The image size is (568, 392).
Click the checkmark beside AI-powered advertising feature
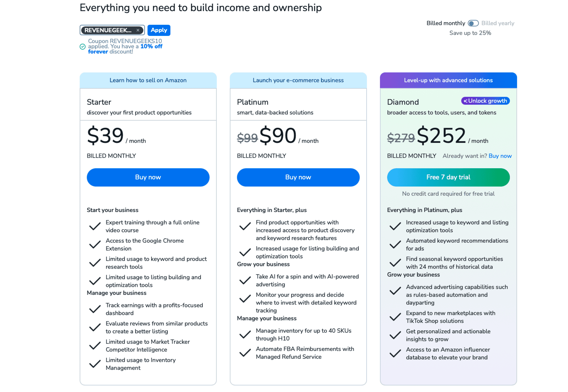point(245,280)
